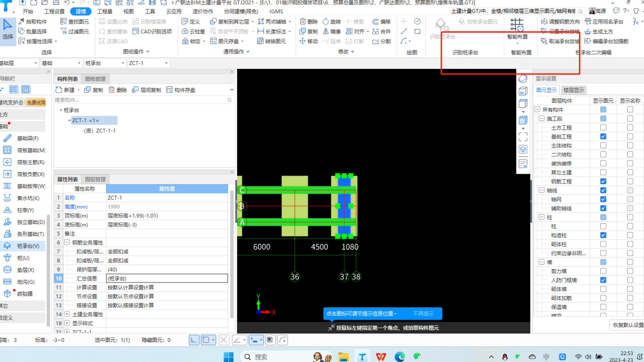The height and width of the screenshot is (362, 644).
Task: Click the 删除 delete tool in ribbon
Action: click(309, 22)
